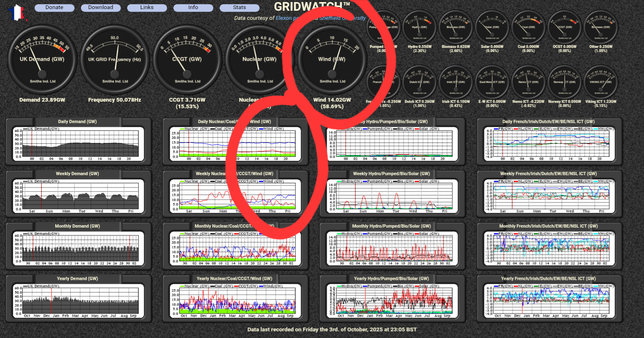This screenshot has height=338, width=644.
Task: Click the Nuclear gauge dial
Action: click(259, 59)
